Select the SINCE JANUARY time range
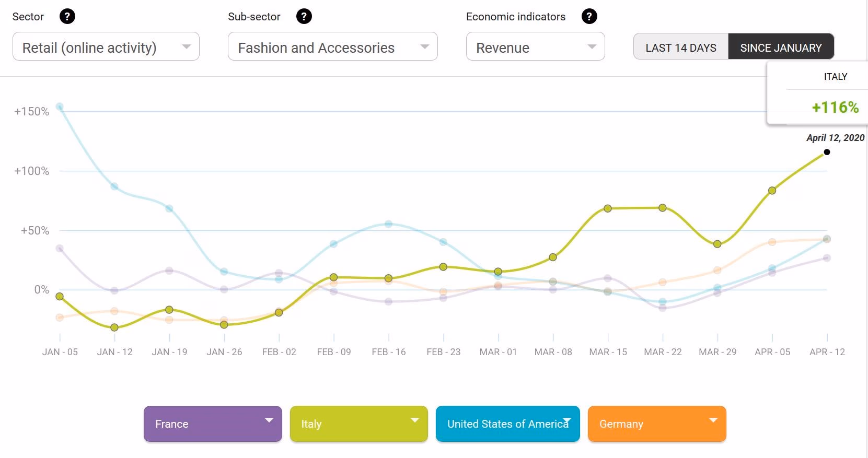This screenshot has height=458, width=868. pyautogui.click(x=781, y=48)
